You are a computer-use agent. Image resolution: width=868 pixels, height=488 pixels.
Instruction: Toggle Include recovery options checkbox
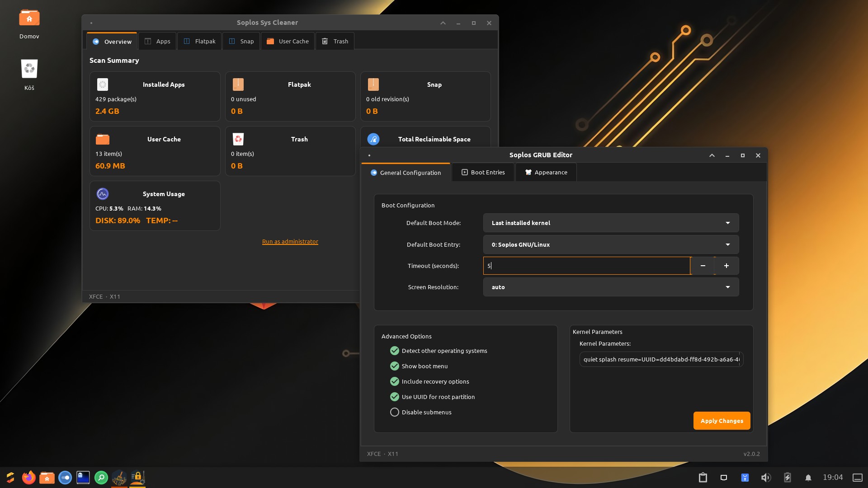coord(429,381)
